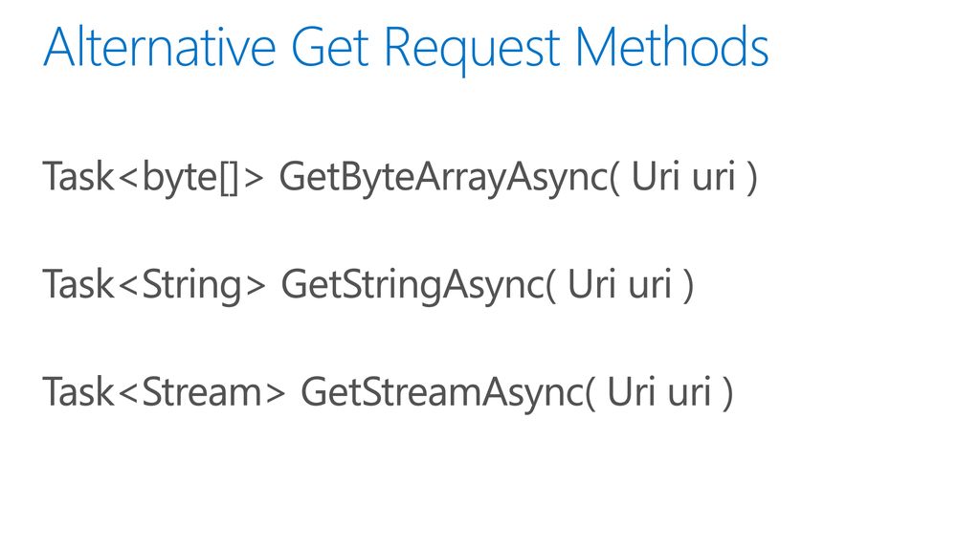Click the word "Alternative" in the slide title
This screenshot has width=980, height=551.
point(160,47)
